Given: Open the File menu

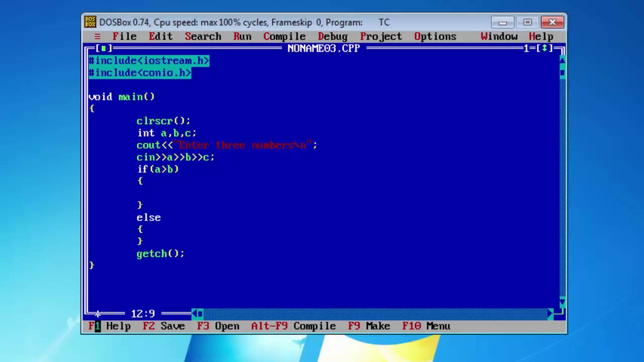Looking at the screenshot, I should (124, 36).
